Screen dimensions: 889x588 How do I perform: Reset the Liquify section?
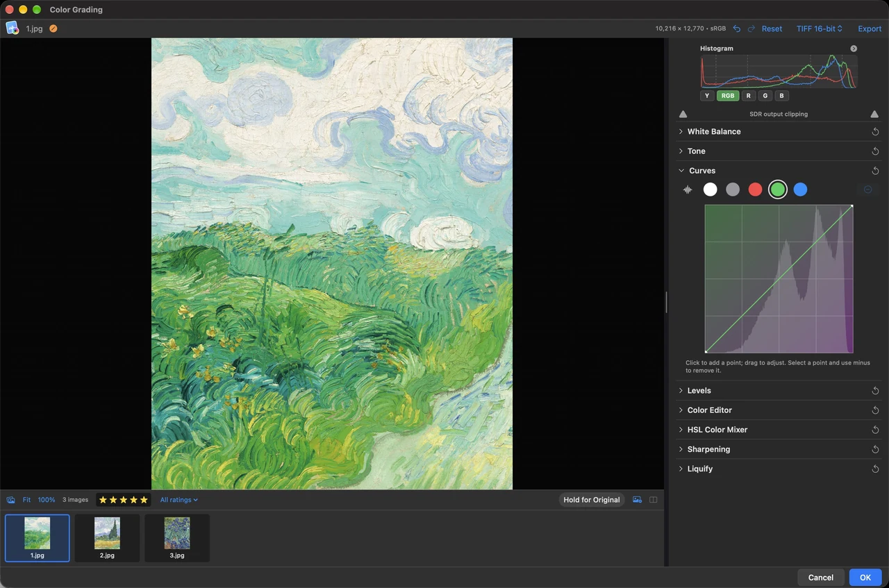pyautogui.click(x=875, y=469)
